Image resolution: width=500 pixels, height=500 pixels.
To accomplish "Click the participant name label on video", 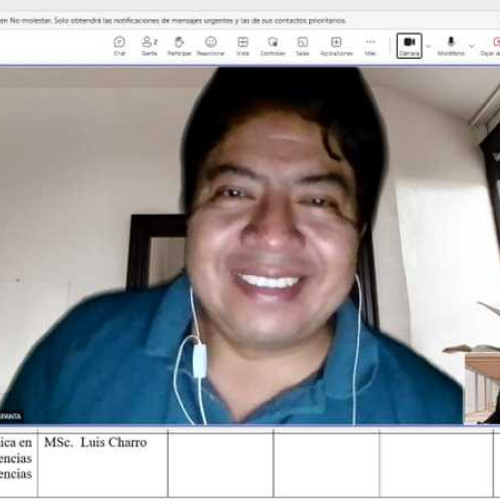I will [x=11, y=416].
